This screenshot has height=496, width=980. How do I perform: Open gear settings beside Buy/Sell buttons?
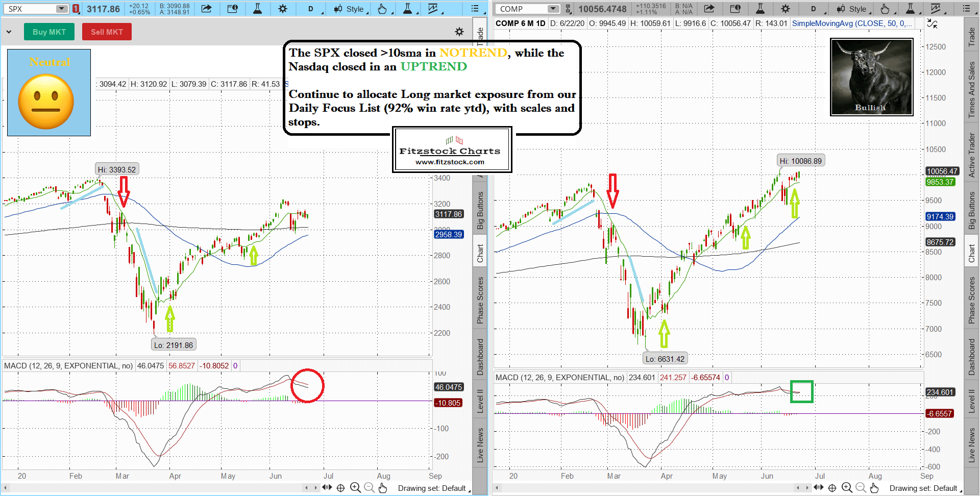(x=459, y=32)
